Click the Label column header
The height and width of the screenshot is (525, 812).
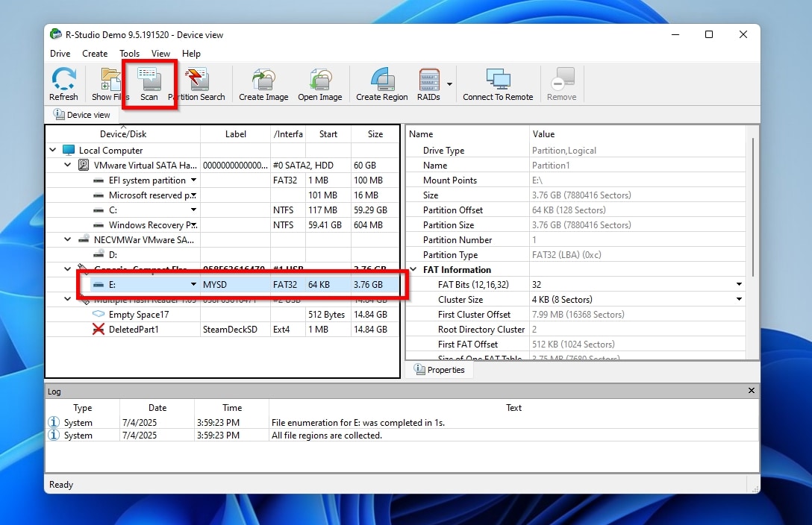pos(236,134)
